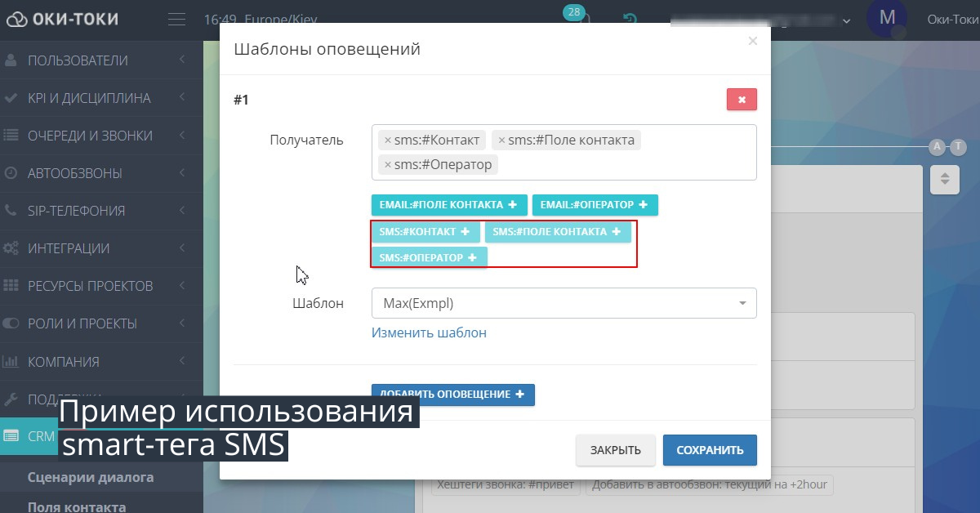Viewport: 980px width, 513px height.
Task: Open the Max(Exmpl) template dropdown
Action: [563, 302]
